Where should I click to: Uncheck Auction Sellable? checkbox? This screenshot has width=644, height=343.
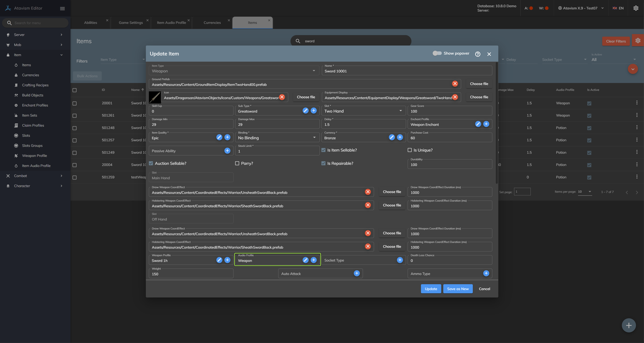point(151,163)
